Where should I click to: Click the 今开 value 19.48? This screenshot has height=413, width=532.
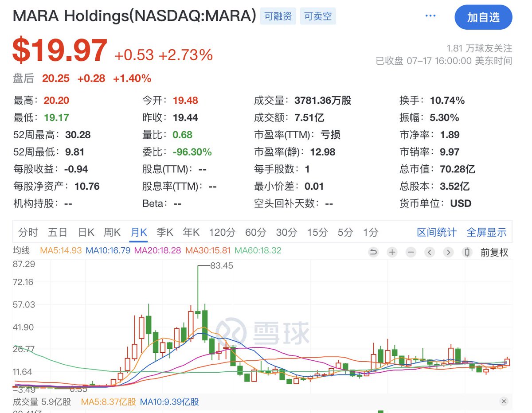tap(185, 101)
